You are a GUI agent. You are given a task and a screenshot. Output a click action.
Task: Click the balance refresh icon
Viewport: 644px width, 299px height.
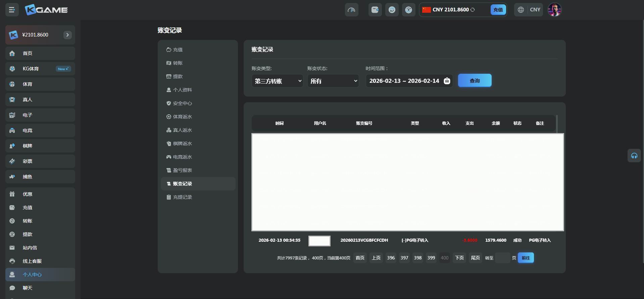473,10
